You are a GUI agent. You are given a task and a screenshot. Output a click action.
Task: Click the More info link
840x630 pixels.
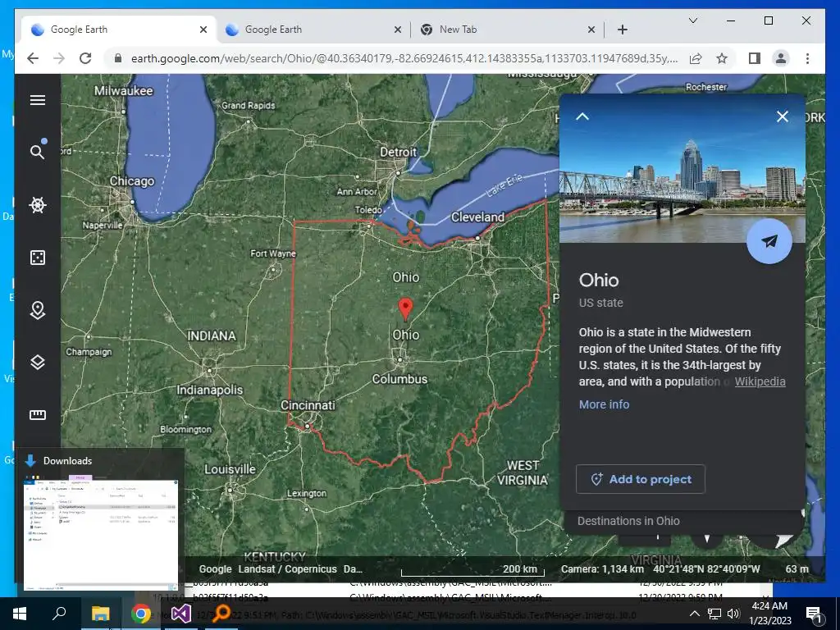point(604,404)
